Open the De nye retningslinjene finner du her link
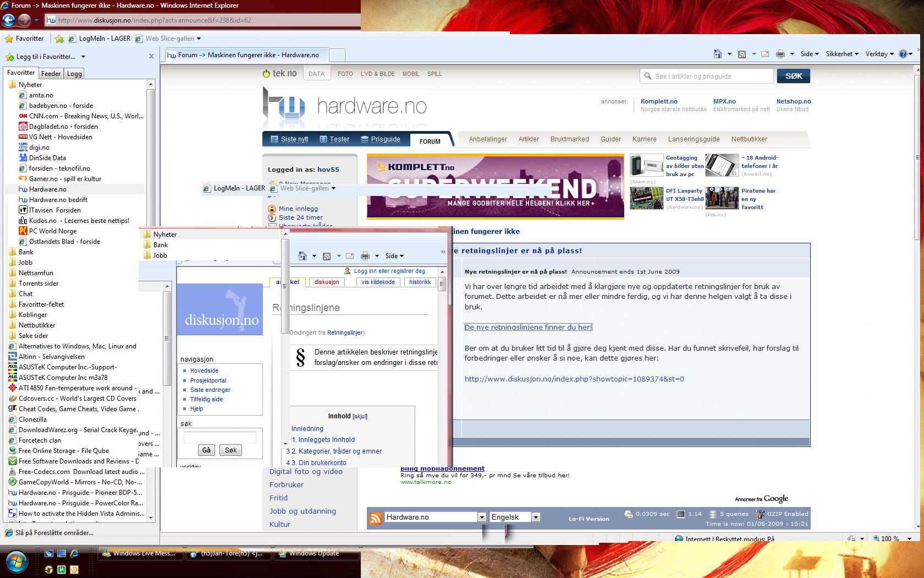This screenshot has width=924, height=578. [x=528, y=327]
